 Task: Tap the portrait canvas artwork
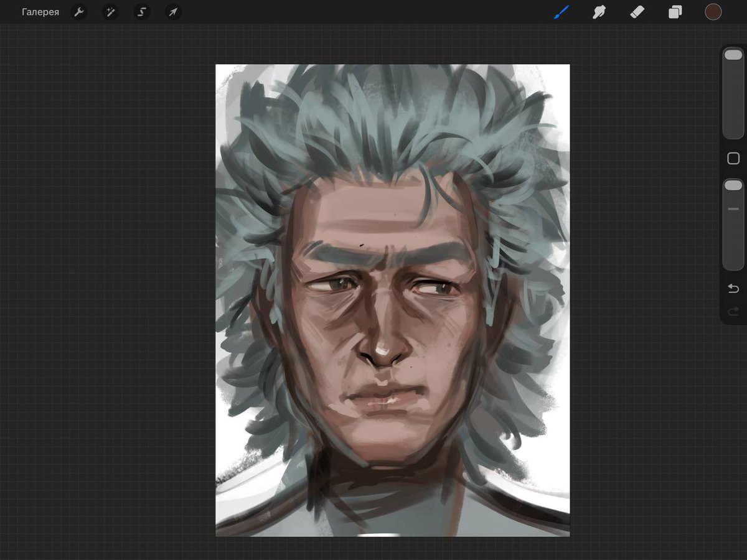pos(393,301)
